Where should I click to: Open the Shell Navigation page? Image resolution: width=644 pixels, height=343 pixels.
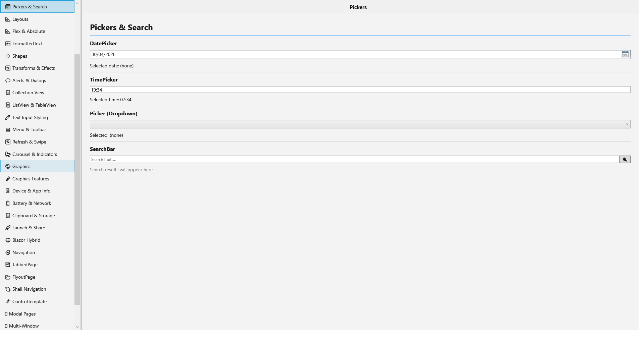37,289
